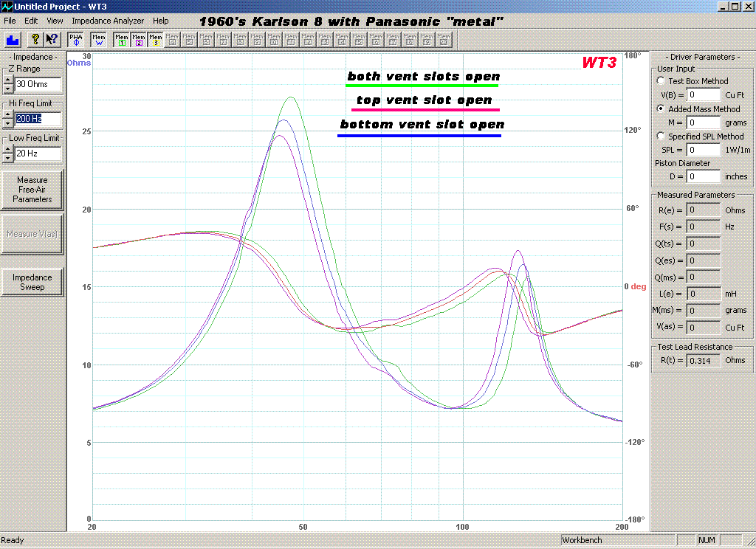Activate the context help arrow icon
The image size is (756, 549).
click(52, 40)
